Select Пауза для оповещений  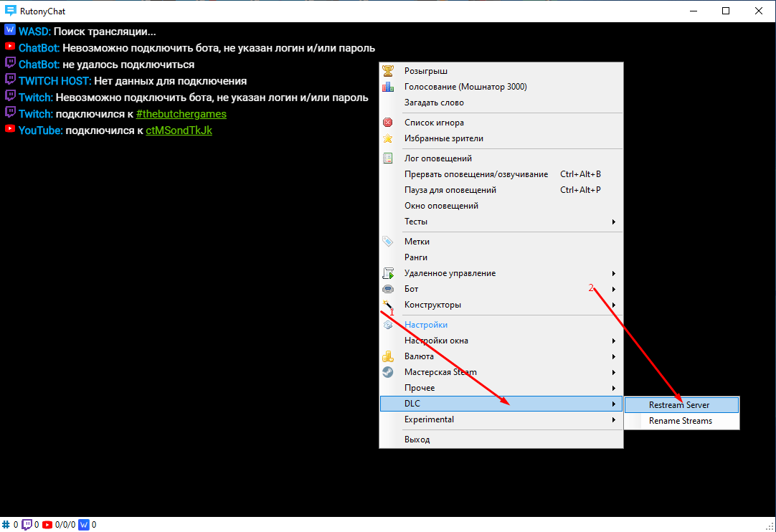tap(501, 190)
